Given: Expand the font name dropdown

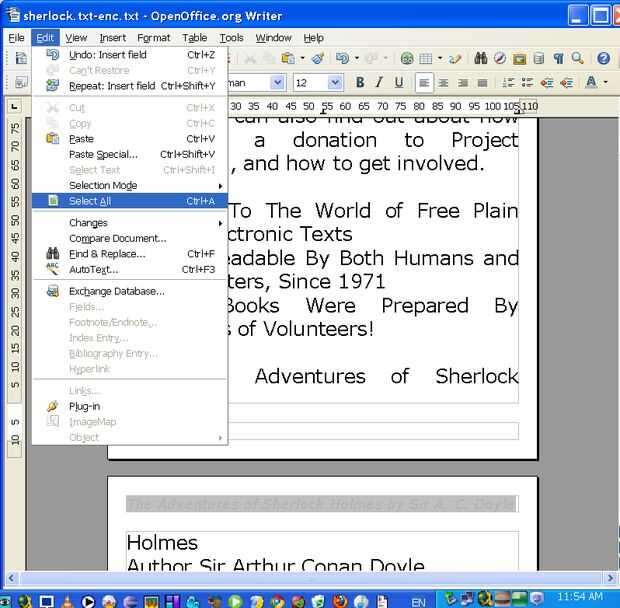Looking at the screenshot, I should click(278, 83).
